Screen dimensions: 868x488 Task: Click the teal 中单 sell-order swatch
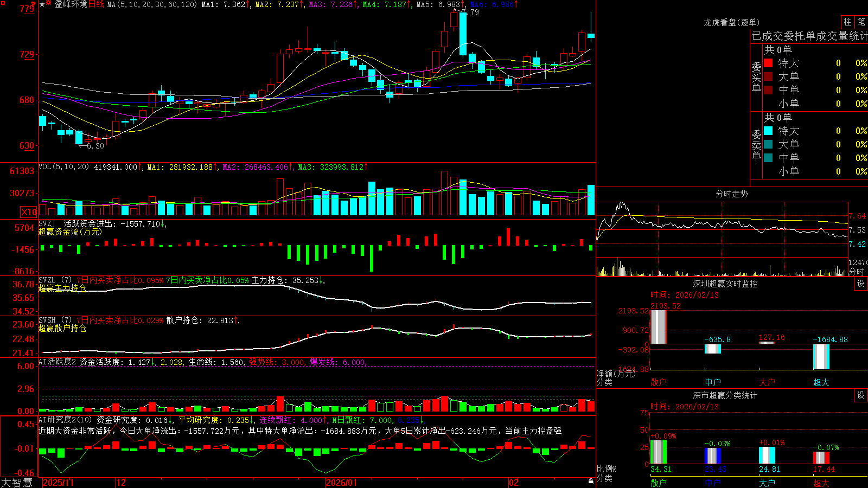tap(768, 158)
